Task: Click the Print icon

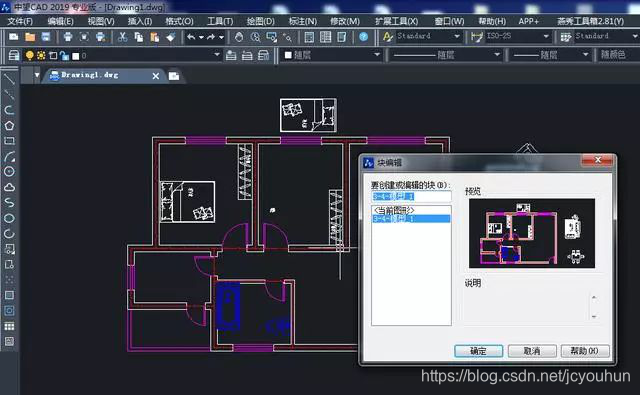Action: (x=68, y=37)
